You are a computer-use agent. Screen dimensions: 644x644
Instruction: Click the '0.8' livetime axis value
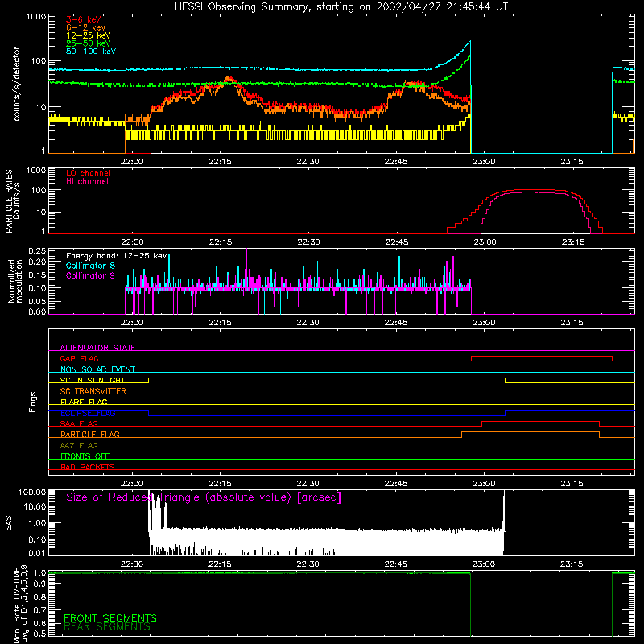39,597
